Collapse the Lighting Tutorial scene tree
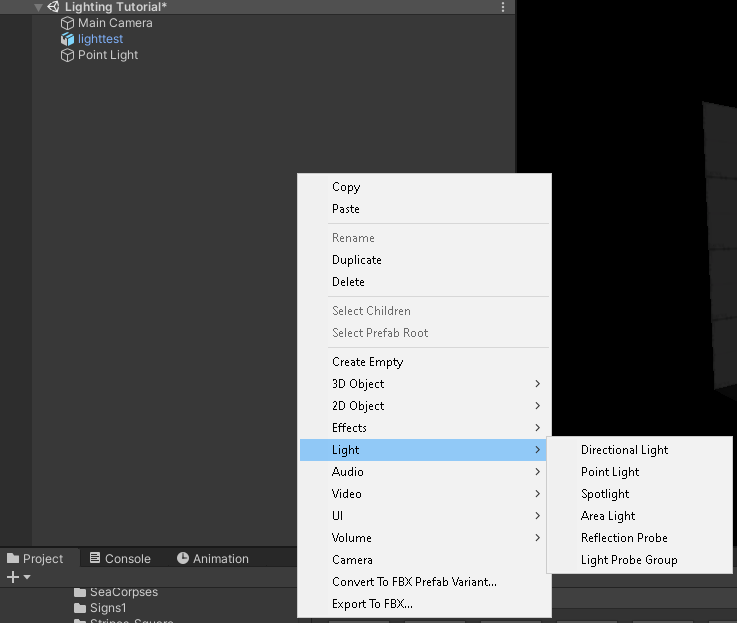Viewport: 737px width, 623px height. pos(38,7)
